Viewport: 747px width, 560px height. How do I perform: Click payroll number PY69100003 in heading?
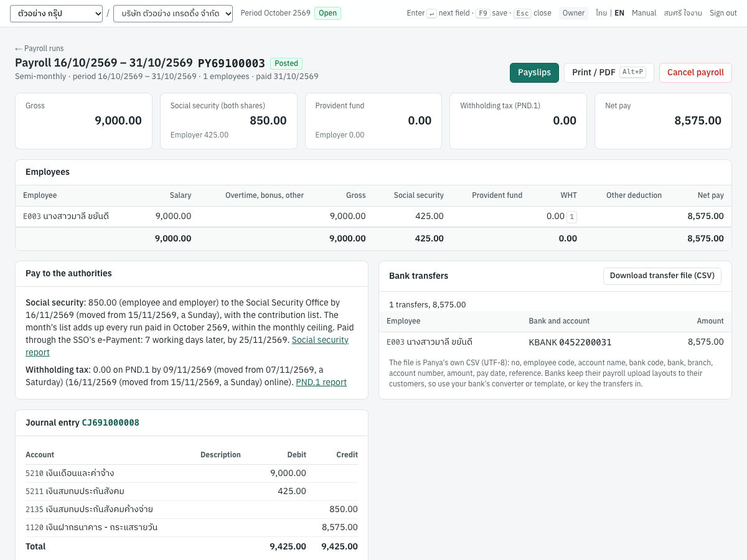[232, 63]
